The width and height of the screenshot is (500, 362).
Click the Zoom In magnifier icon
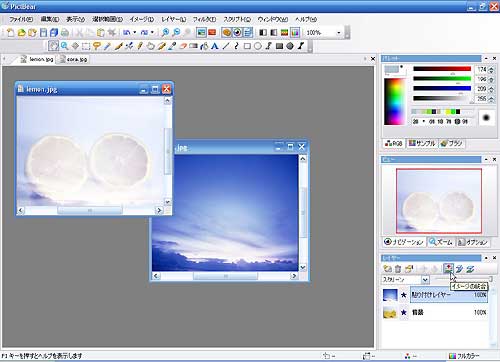tap(165, 33)
